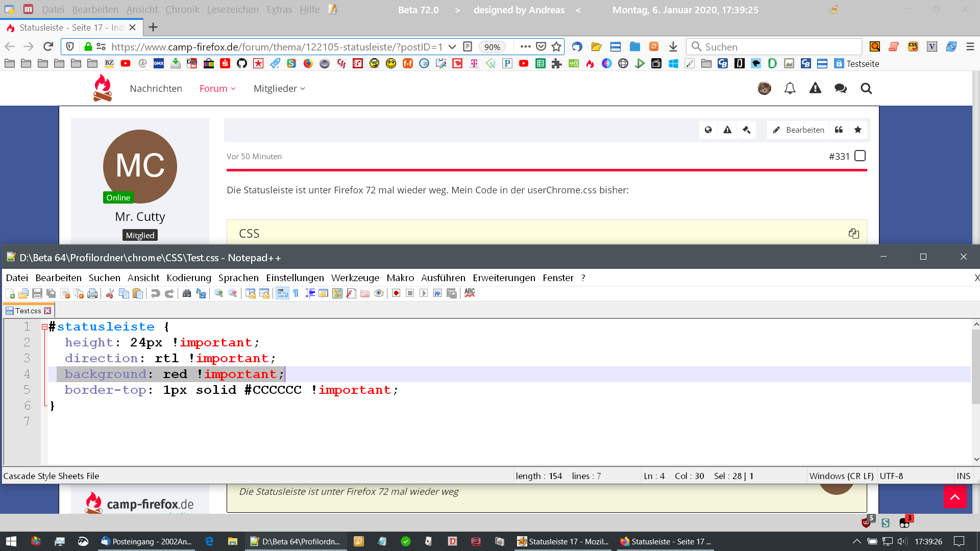Image resolution: width=980 pixels, height=551 pixels.
Task: Open the Nachrichten link in site header
Action: [156, 89]
